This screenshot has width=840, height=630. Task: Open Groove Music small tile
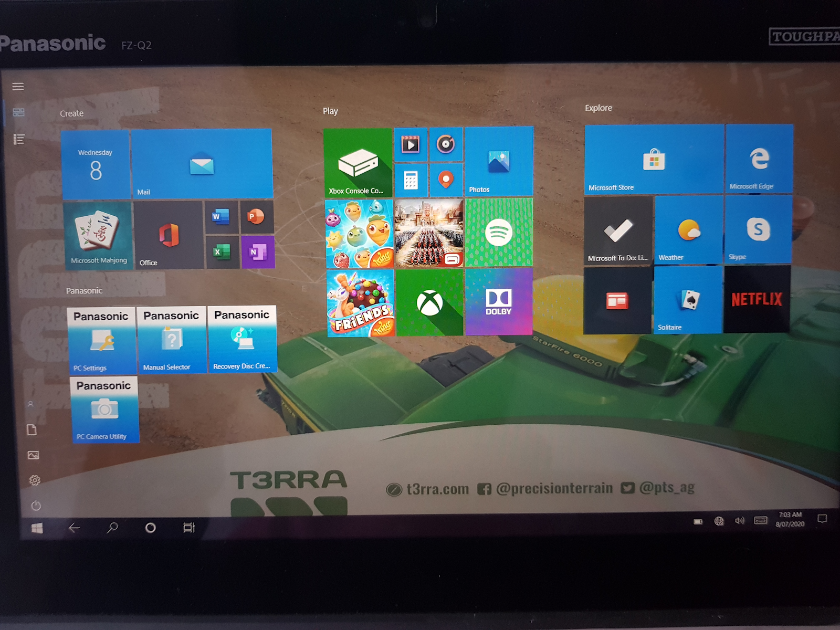click(446, 143)
